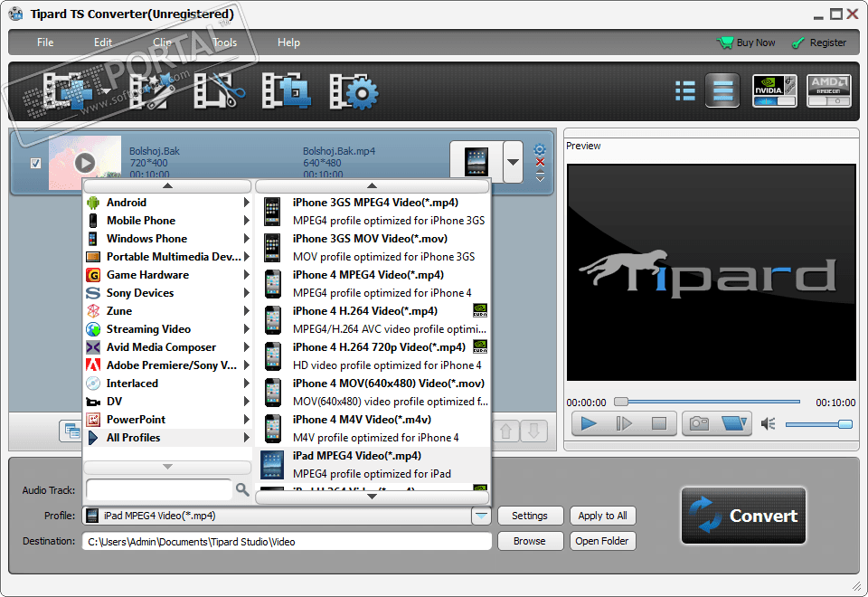
Task: Open file profile dropdown arrow next to iPad icon
Action: tap(514, 162)
